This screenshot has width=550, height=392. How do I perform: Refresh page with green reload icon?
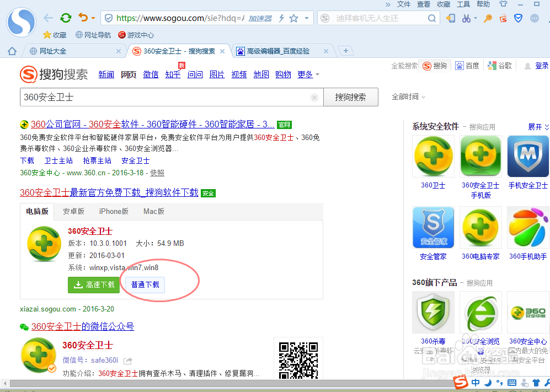(66, 18)
